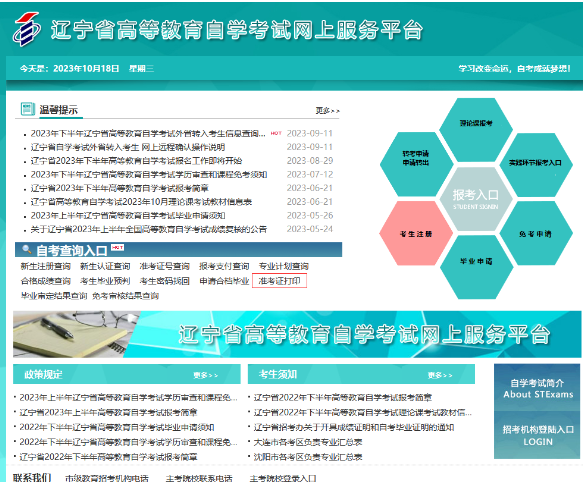Open 政策规定 item 辽宁省2023年上半年高等教育自学考试报考简章

(108, 412)
